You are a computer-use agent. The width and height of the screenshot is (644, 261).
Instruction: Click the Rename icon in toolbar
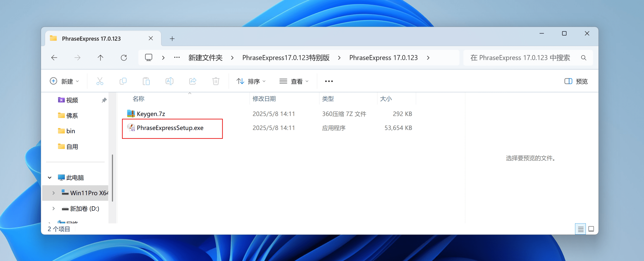[x=169, y=81]
